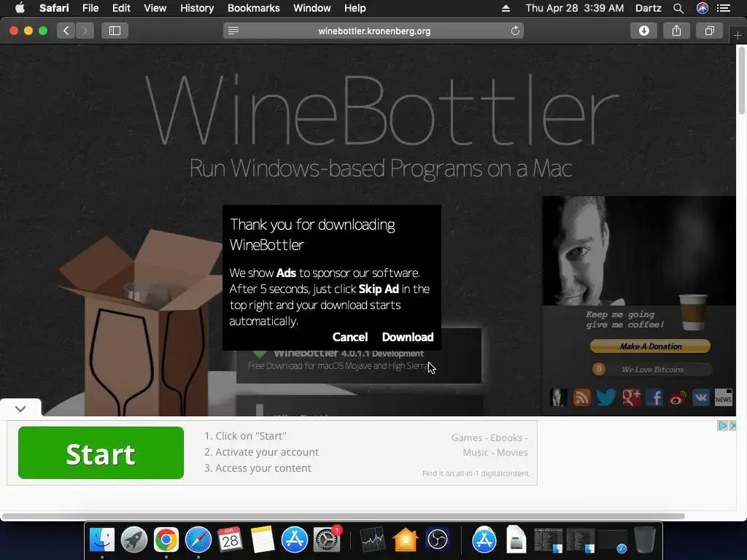Image resolution: width=747 pixels, height=560 pixels.
Task: Open the RSS feed icon
Action: click(581, 397)
